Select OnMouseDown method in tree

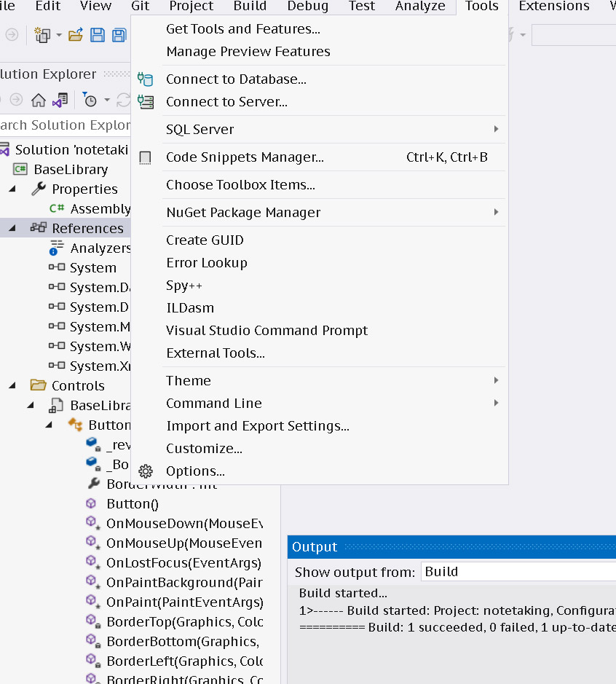(184, 524)
